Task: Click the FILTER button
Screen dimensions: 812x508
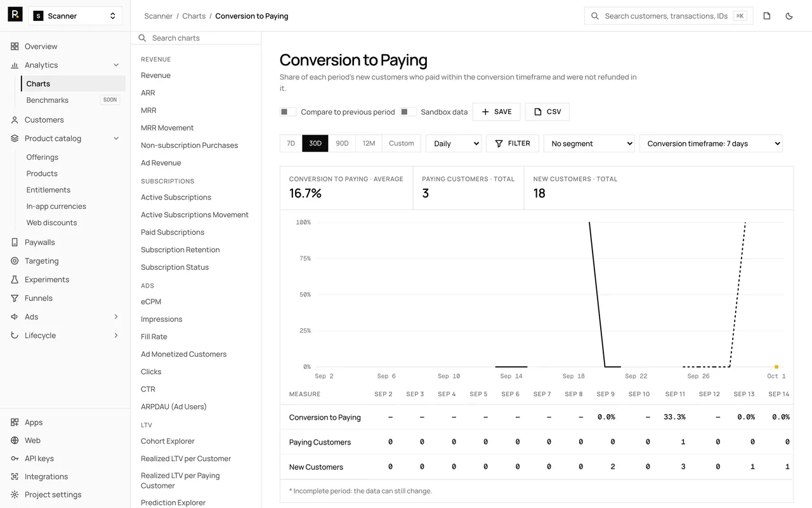Action: [513, 144]
